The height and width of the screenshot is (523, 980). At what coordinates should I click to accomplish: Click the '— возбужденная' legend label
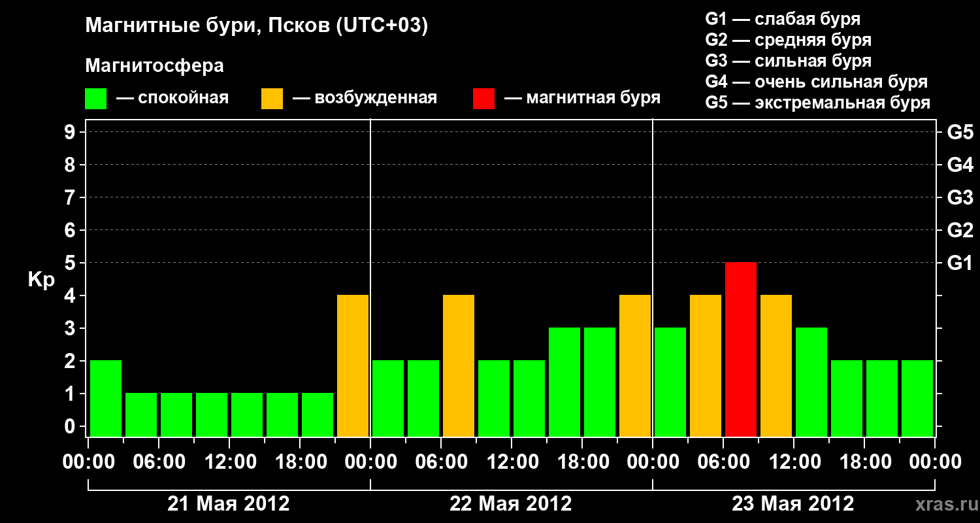(365, 98)
